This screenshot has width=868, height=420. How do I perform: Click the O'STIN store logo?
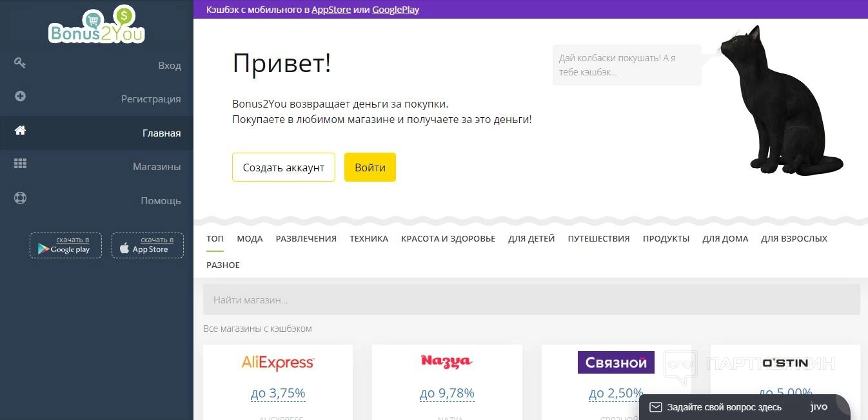pos(785,363)
